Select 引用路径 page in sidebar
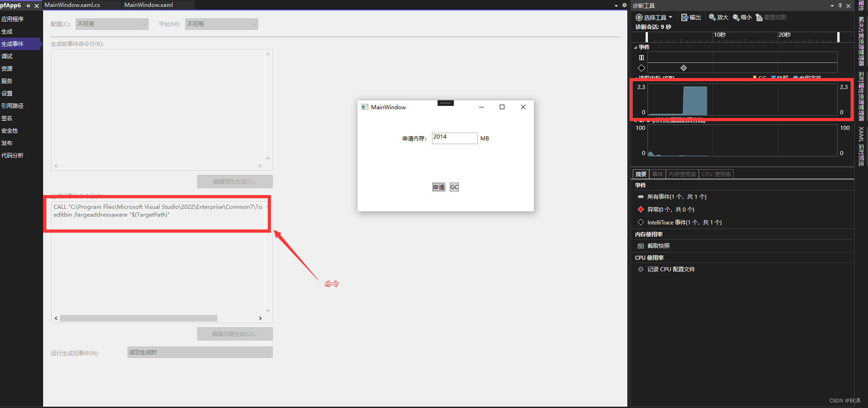 [x=12, y=106]
